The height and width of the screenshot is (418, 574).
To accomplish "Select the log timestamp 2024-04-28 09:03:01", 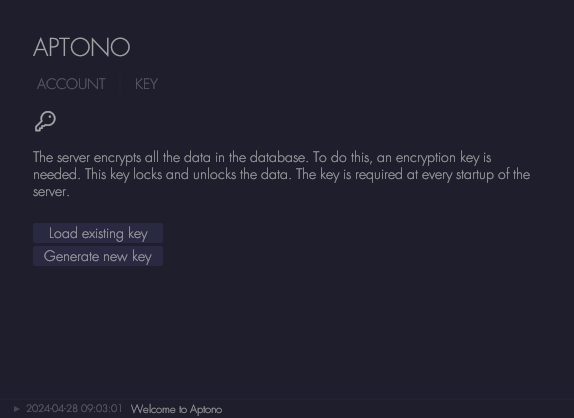I will pos(74,408).
